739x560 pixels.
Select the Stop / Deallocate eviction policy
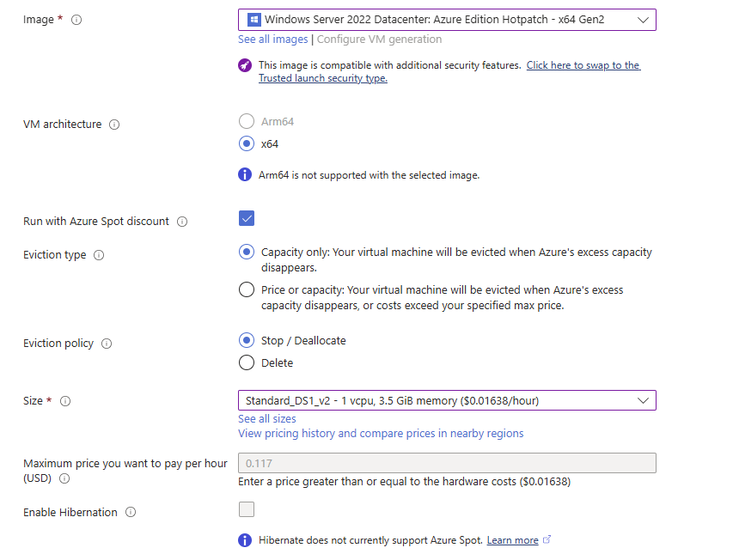click(x=247, y=340)
